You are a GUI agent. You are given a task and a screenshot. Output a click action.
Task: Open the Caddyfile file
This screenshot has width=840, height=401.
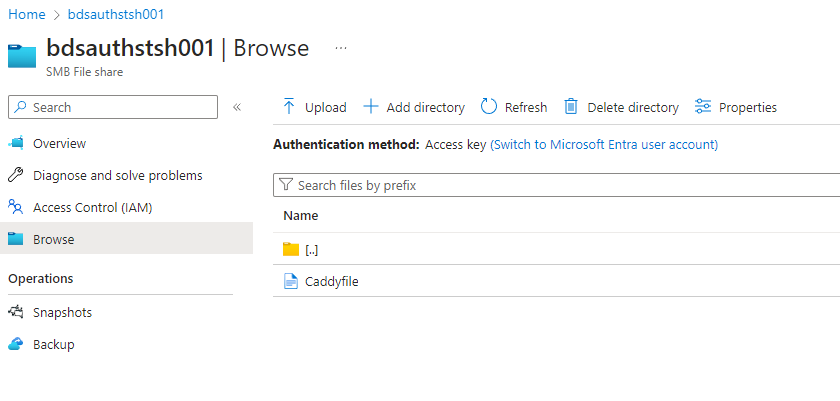point(332,281)
